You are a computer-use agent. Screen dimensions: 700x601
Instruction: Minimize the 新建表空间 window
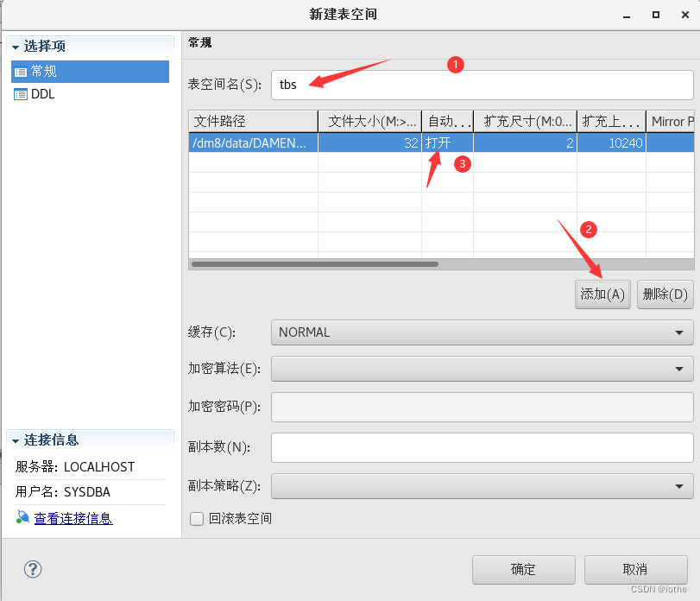click(x=627, y=16)
